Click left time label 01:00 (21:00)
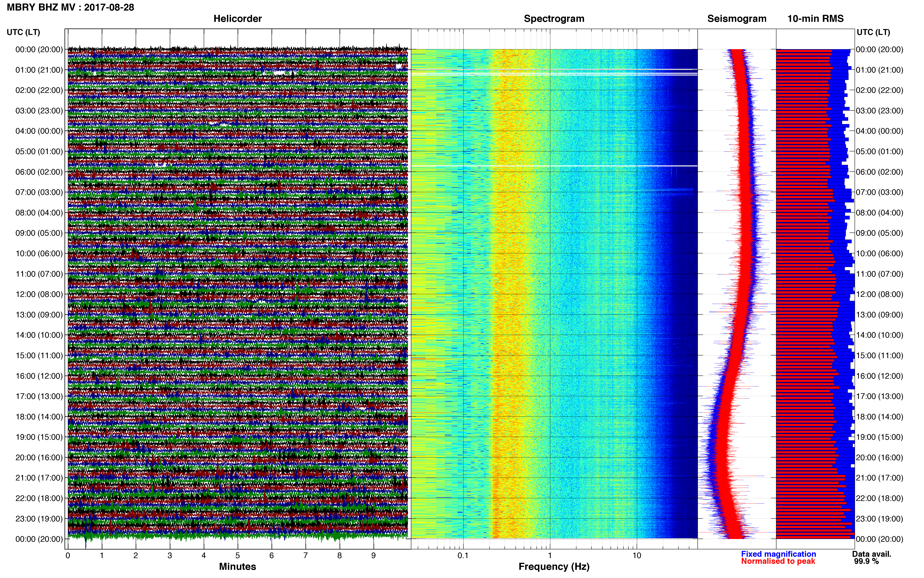 [x=39, y=70]
